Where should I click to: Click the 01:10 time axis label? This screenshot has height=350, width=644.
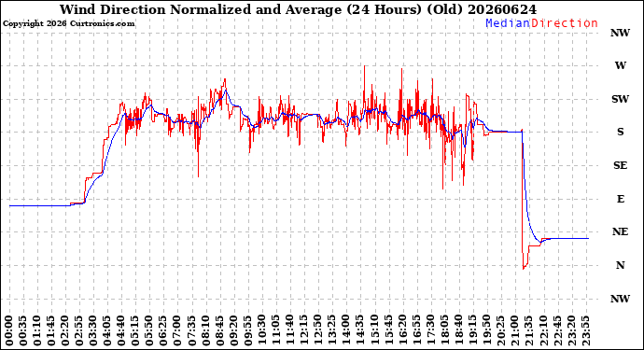click(37, 331)
